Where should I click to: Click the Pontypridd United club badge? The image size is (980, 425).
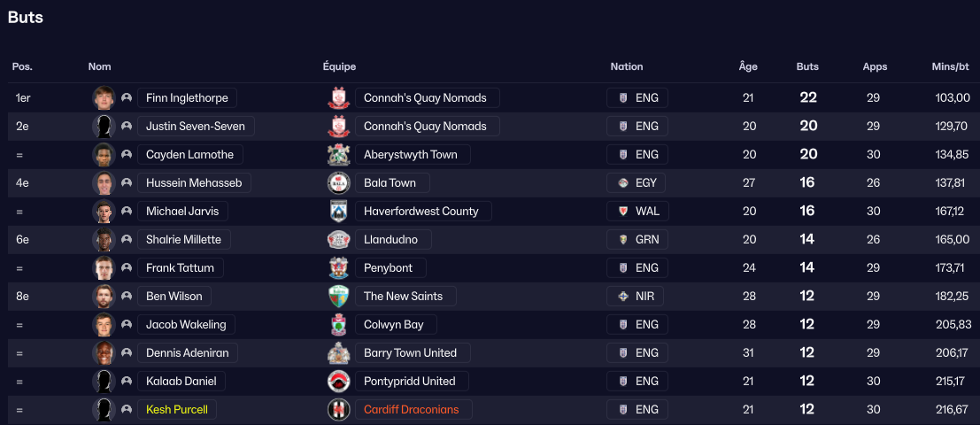tap(338, 382)
